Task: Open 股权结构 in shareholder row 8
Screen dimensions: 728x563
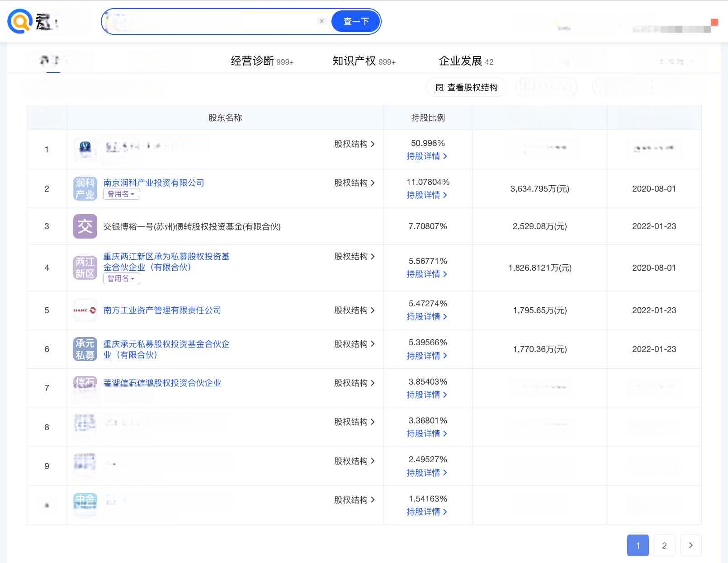Action: tap(355, 422)
